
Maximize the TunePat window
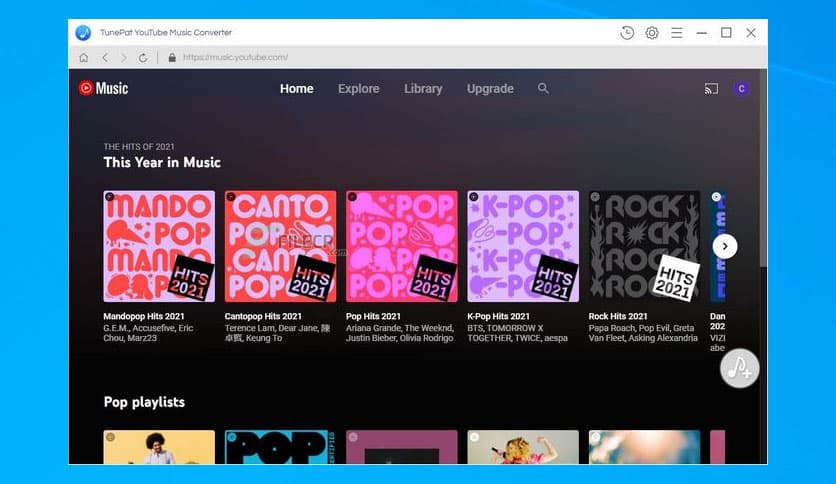726,33
